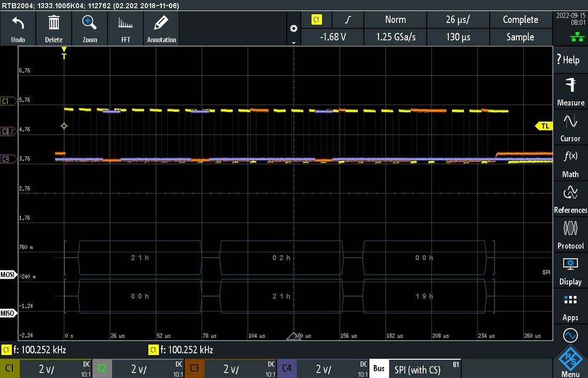Change the rising edge trigger slope
Viewport: 588px width, 378px height.
[x=348, y=19]
